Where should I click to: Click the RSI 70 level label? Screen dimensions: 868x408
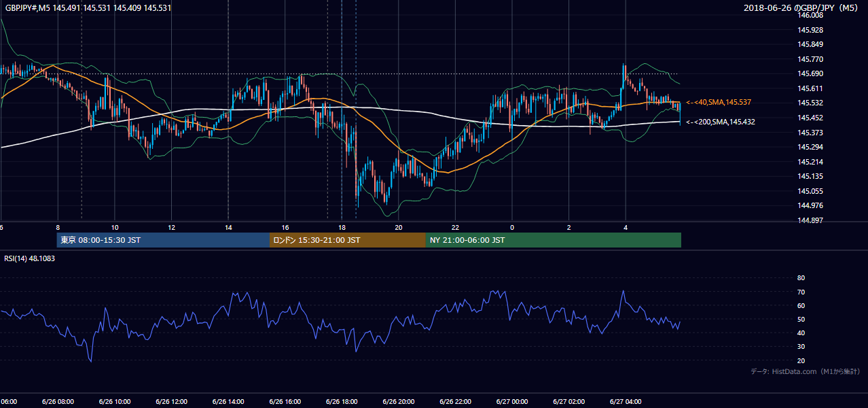[801, 292]
